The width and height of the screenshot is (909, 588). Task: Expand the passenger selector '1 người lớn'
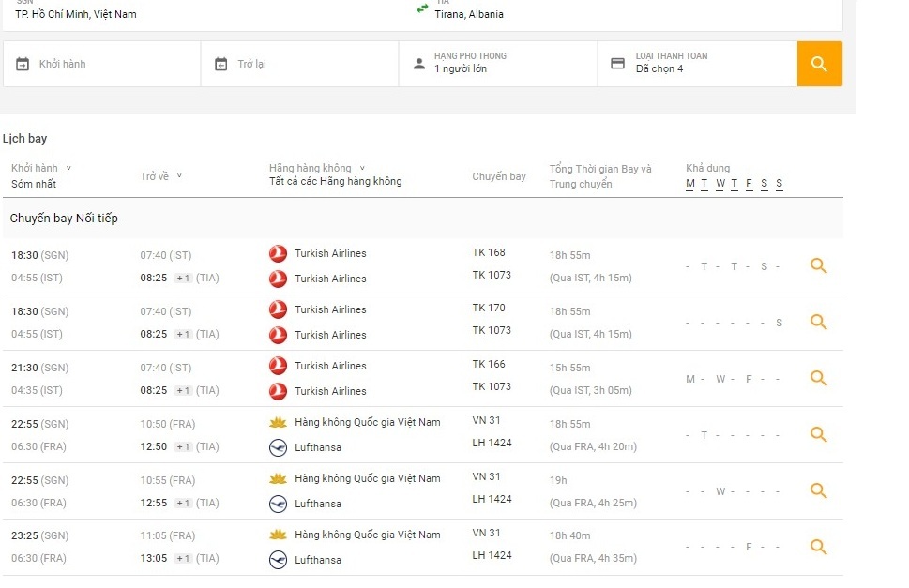(497, 64)
